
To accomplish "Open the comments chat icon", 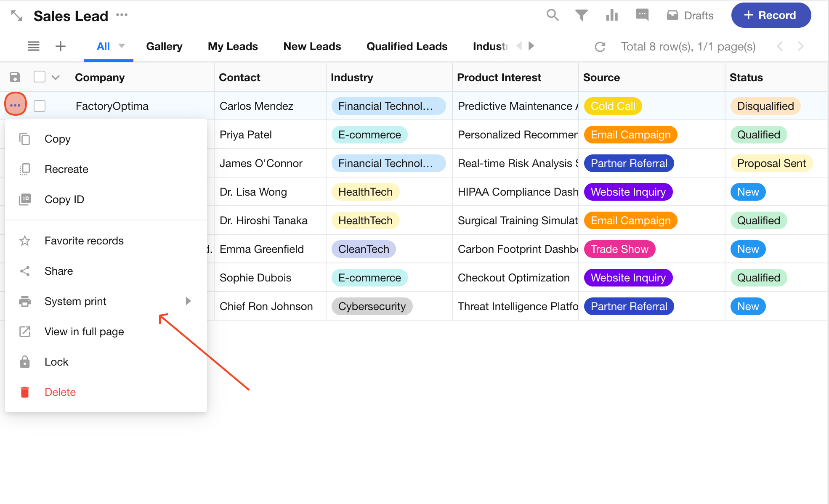I will click(642, 15).
